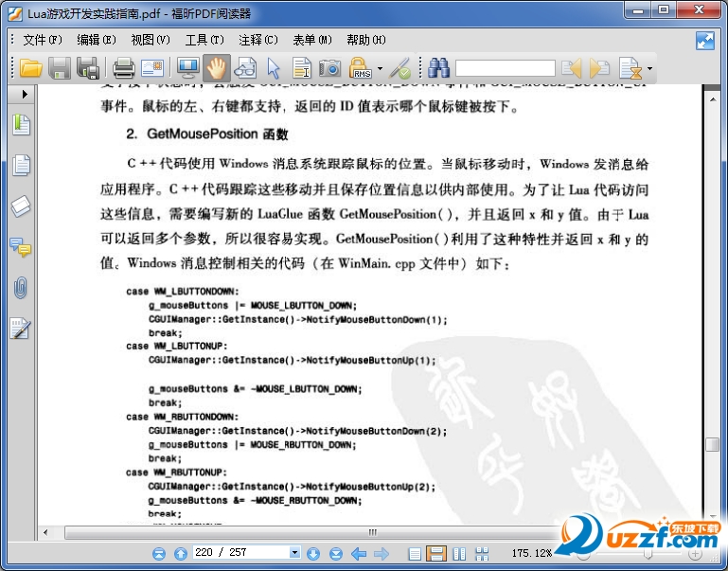The width and height of the screenshot is (728, 571).
Task: Switch to continuous facing layout
Action: pyautogui.click(x=482, y=553)
